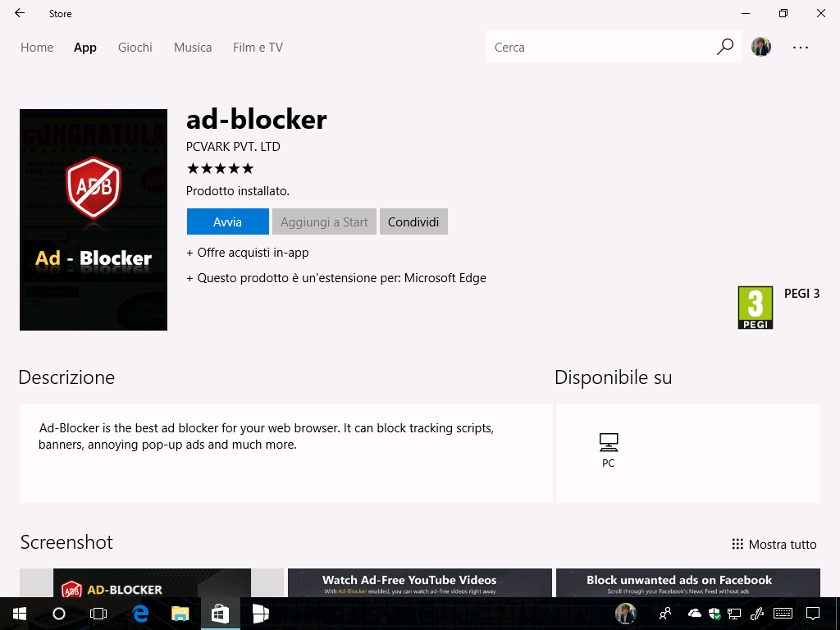The image size is (840, 630).
Task: Click the Descrizione heading
Action: click(x=66, y=377)
